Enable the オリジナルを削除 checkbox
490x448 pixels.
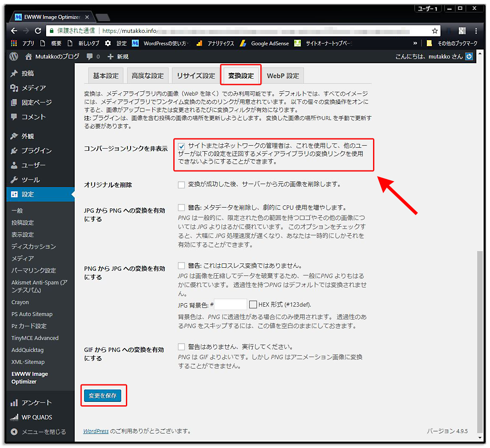coord(181,184)
